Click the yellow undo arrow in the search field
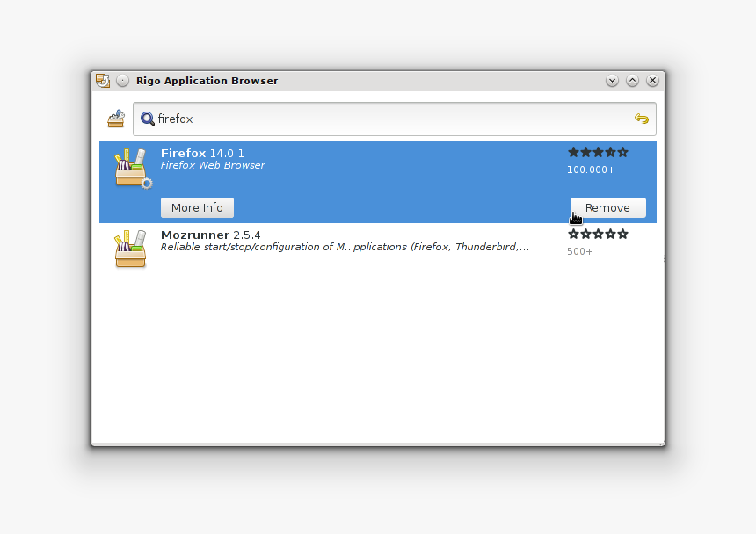The height and width of the screenshot is (534, 756). click(x=641, y=119)
